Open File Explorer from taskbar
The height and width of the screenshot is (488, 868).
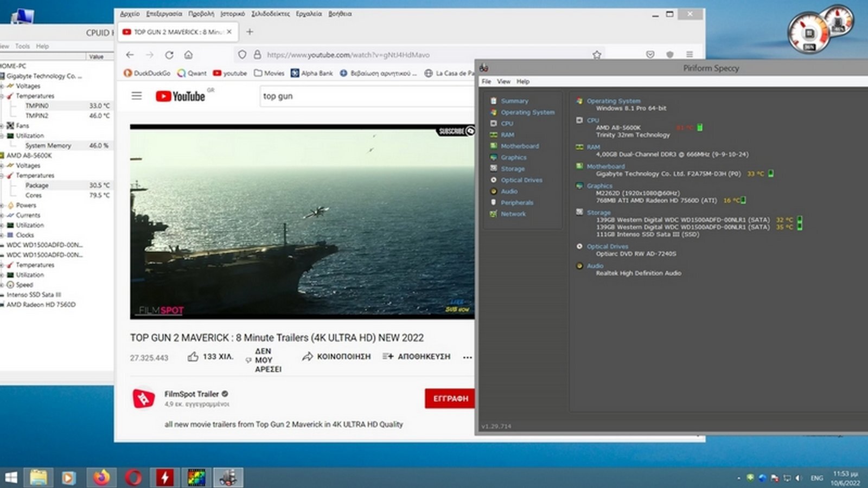[38, 478]
